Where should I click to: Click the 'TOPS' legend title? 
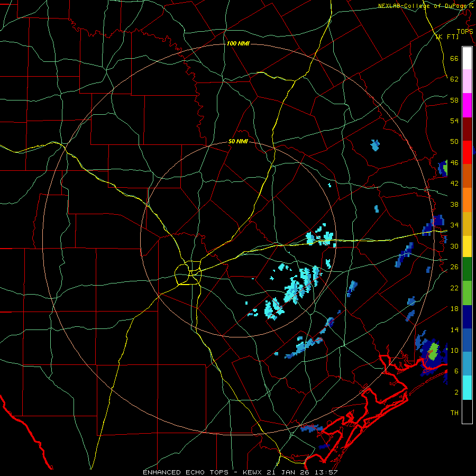click(x=465, y=31)
